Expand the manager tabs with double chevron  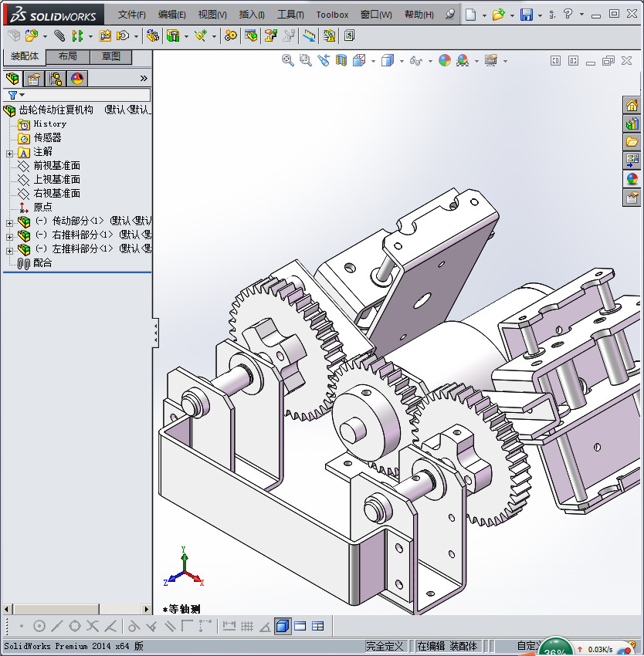[x=144, y=78]
